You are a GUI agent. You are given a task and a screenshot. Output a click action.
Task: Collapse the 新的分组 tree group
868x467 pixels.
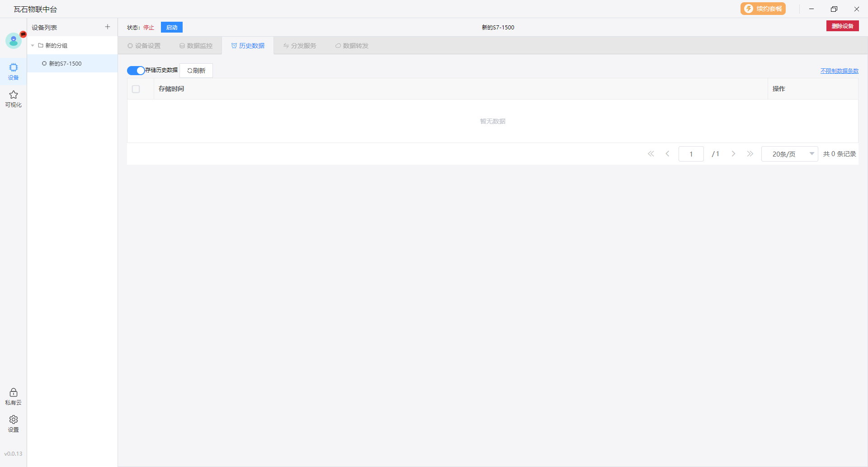click(x=33, y=46)
